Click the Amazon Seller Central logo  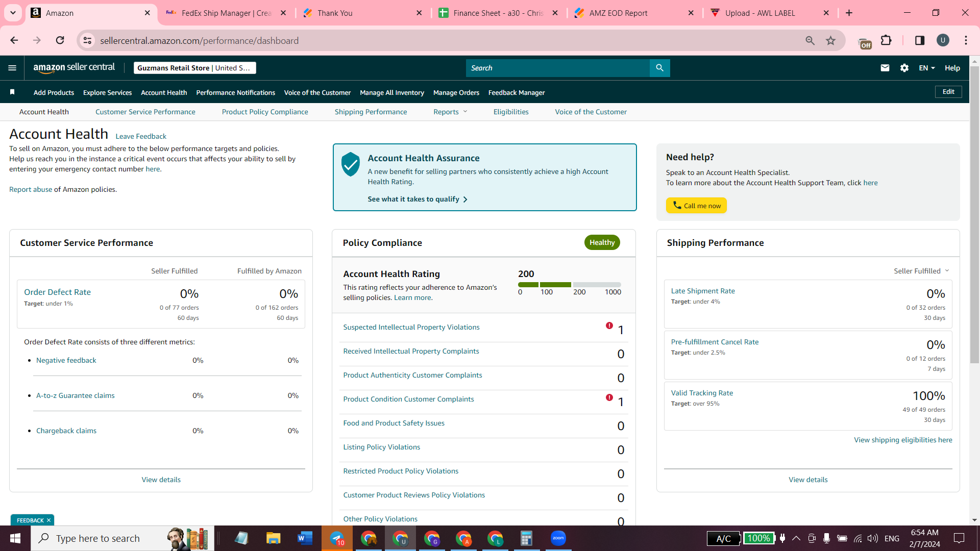coord(74,68)
